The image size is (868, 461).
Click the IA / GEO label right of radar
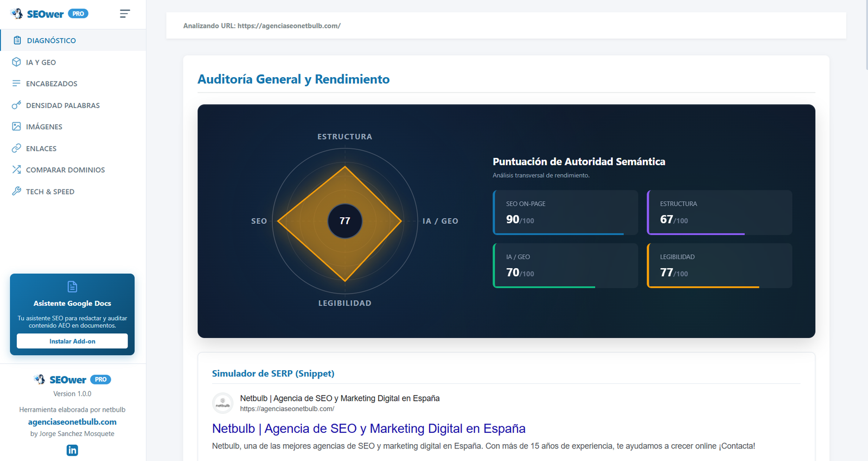[x=441, y=221]
